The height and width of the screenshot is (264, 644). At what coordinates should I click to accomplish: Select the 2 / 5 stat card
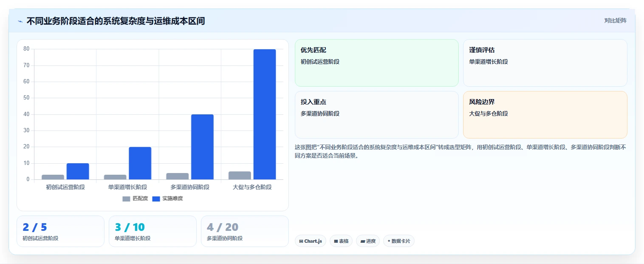coord(60,231)
